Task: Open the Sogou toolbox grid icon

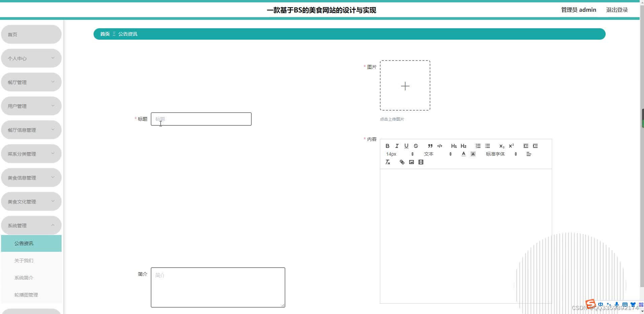Action: [641, 305]
